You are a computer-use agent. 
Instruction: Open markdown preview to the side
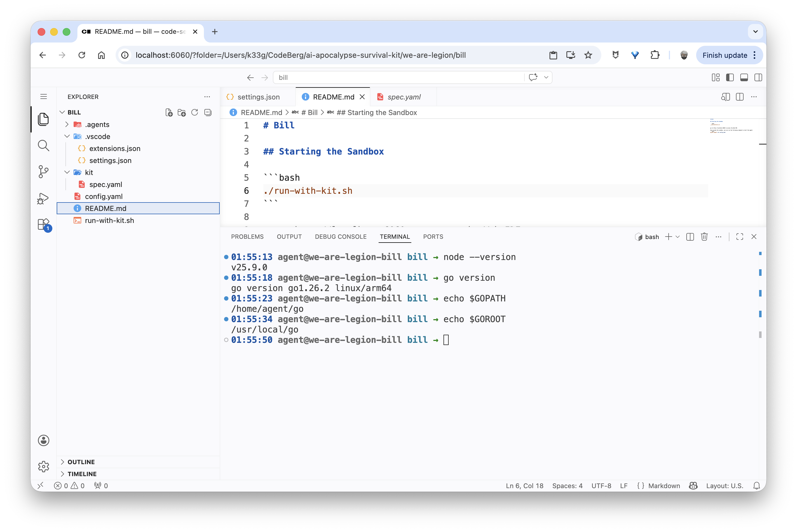[725, 97]
